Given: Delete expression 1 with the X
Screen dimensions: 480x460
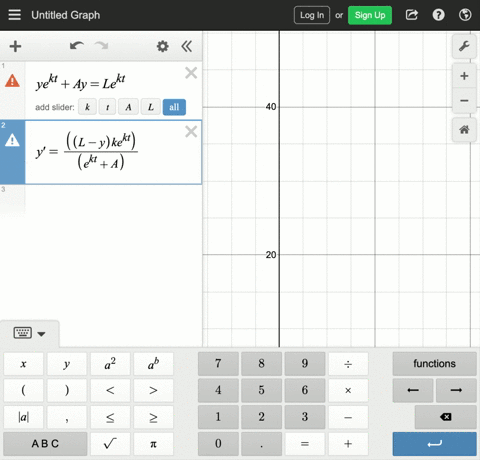Looking at the screenshot, I should click(x=191, y=73).
